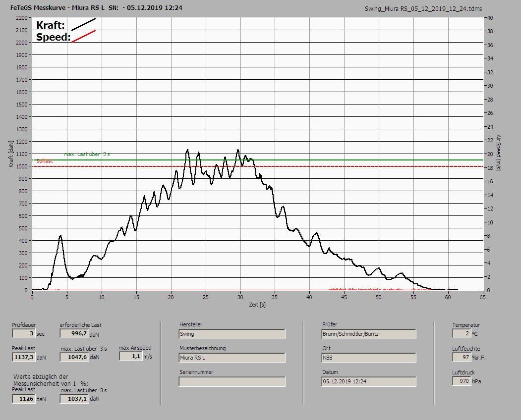Viewport: 521px width, 420px height.
Task: Click max. Last über 3 s value 1047,6
Action: point(74,357)
